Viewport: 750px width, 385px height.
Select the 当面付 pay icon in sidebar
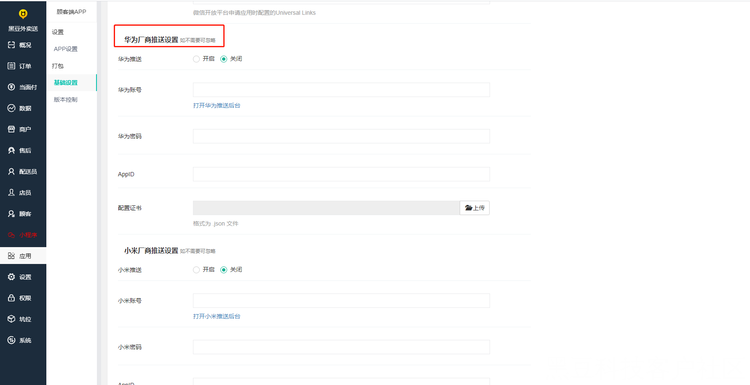11,87
